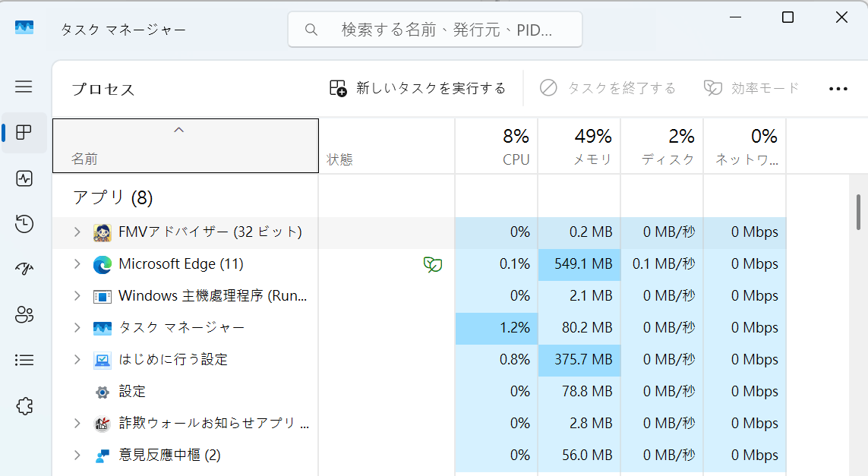Click the 2.1 MB memory cell
The height and width of the screenshot is (476, 868).
(579, 296)
